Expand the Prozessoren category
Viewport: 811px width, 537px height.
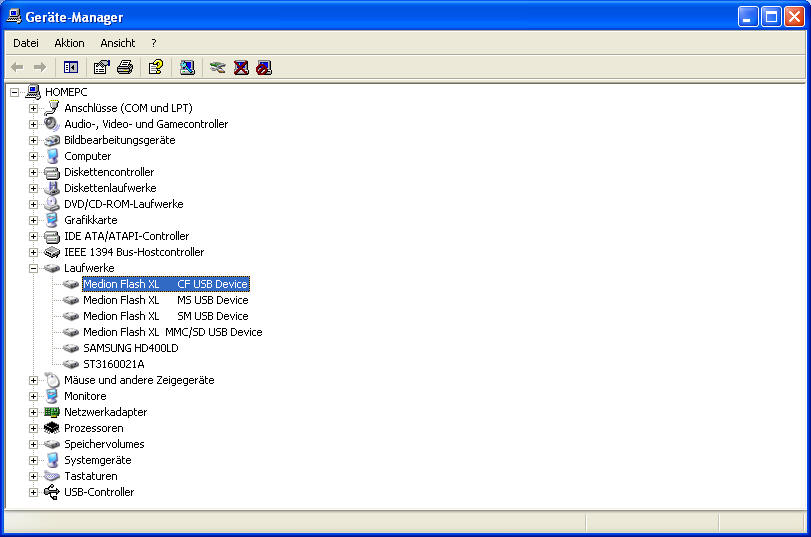(33, 428)
